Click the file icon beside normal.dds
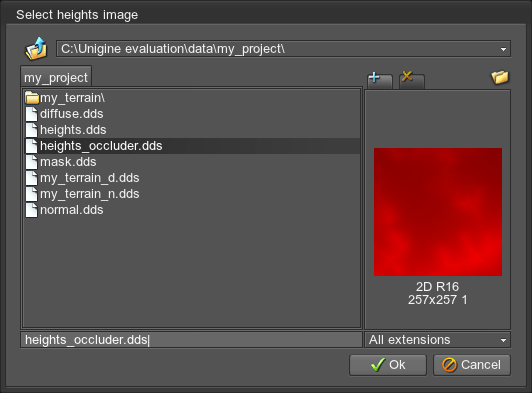Screen dimensions: 532x393 [32, 210]
